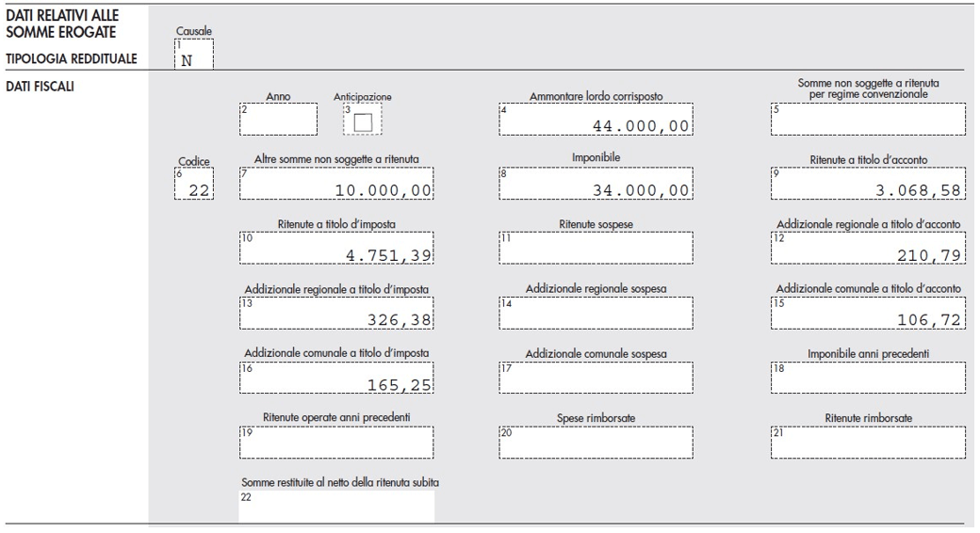Select the Somme non soggette regime convenzionale field
Screen dimensions: 980x533
[x=868, y=120]
